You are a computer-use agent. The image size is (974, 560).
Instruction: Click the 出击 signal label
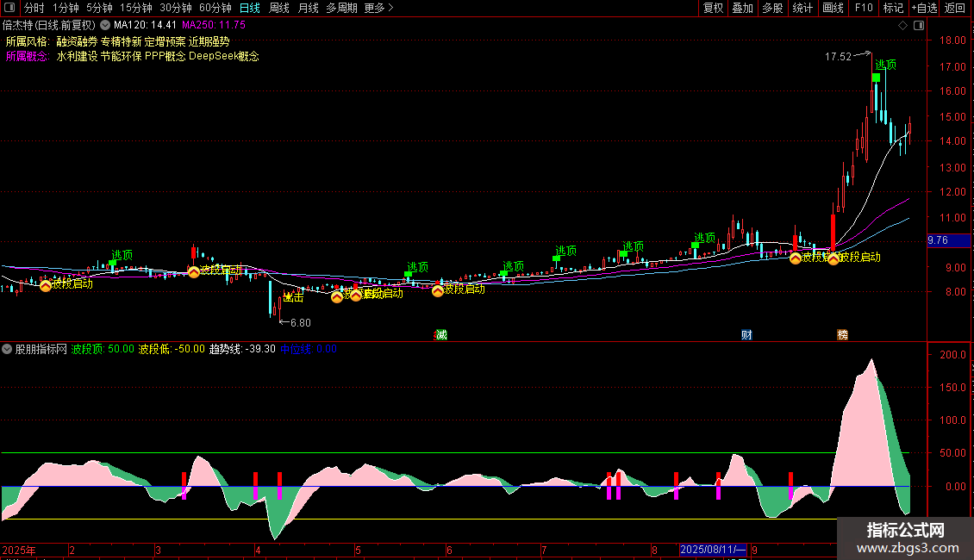[293, 297]
